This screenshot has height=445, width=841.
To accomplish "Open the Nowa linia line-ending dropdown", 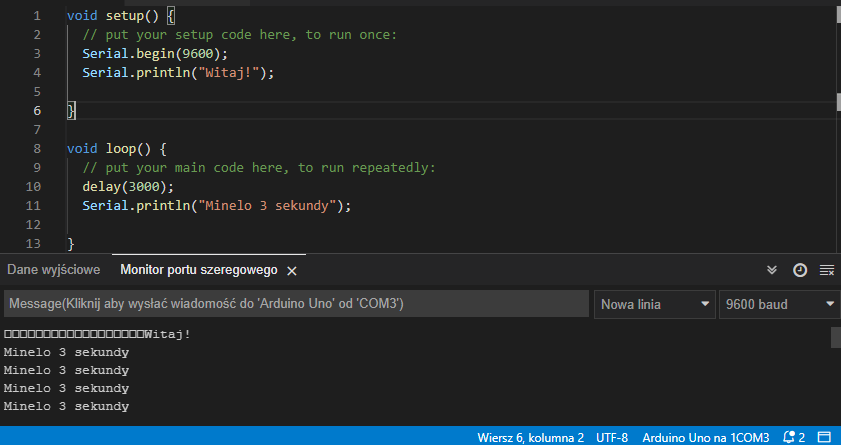I will pos(656,304).
